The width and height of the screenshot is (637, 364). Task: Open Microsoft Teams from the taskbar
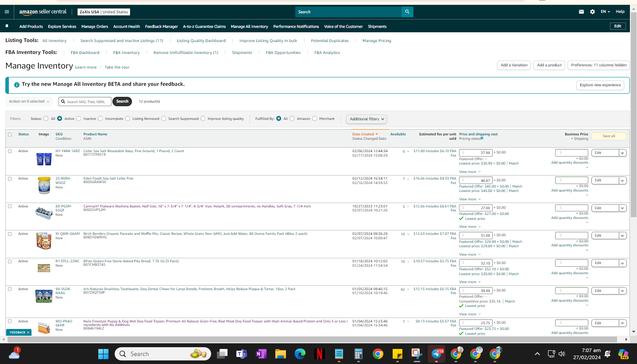[241, 354]
